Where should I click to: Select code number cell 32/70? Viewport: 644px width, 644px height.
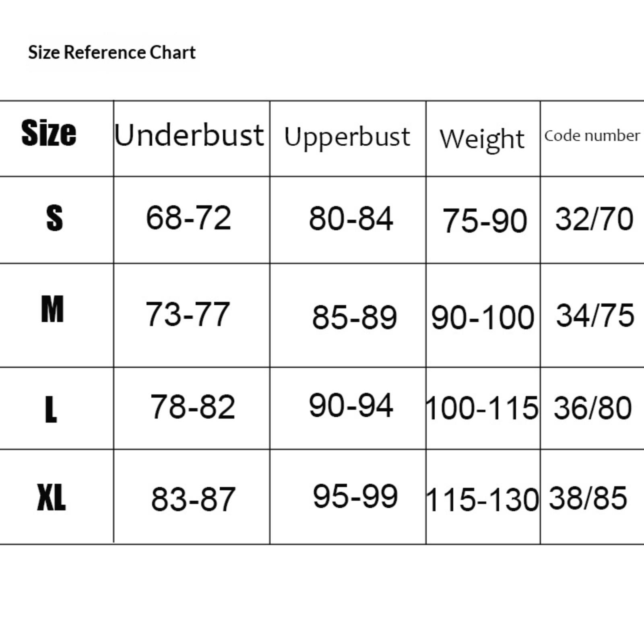tap(594, 219)
